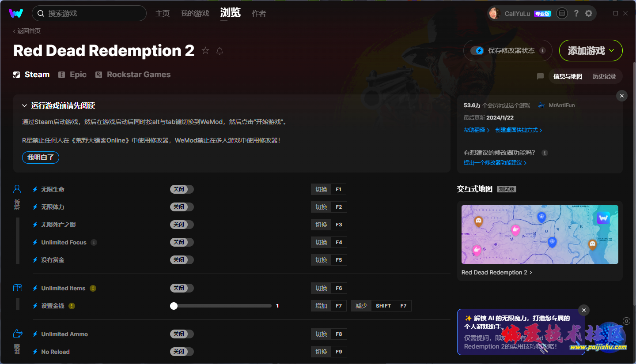Click the warning icon next to Unlimited Items
This screenshot has height=364, width=636.
pyautogui.click(x=93, y=288)
